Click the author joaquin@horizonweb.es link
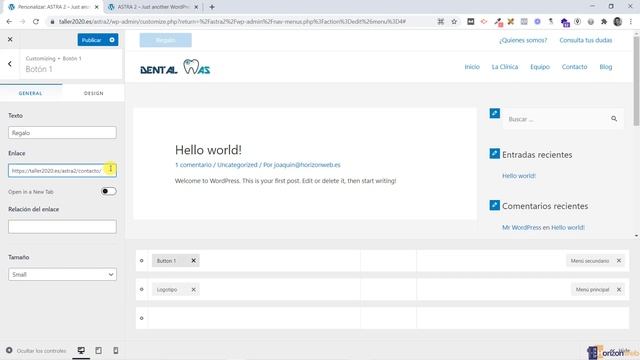The image size is (640, 360). pyautogui.click(x=307, y=165)
